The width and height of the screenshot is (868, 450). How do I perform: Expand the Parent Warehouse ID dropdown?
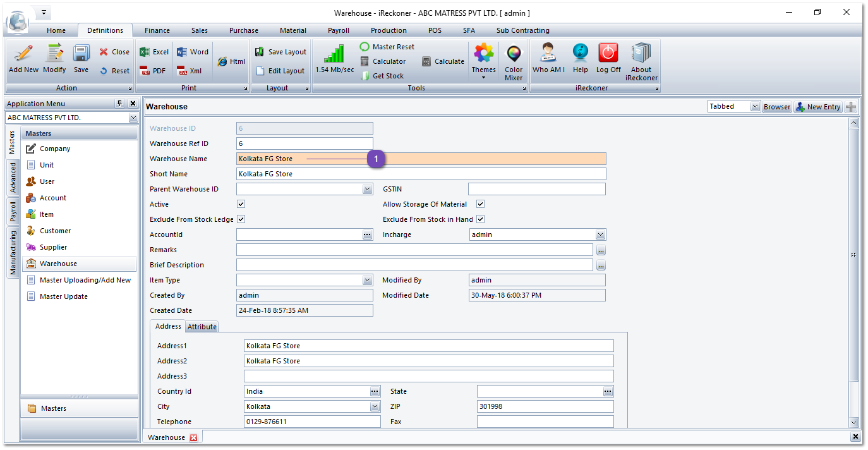367,189
